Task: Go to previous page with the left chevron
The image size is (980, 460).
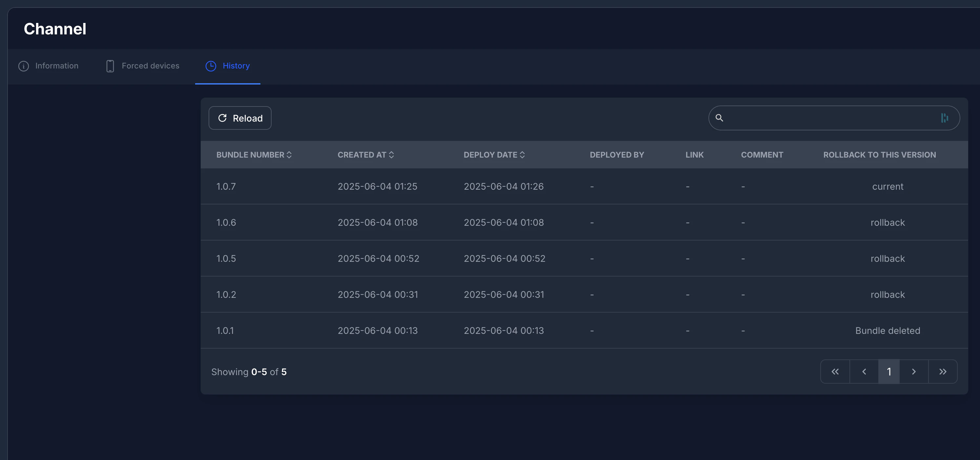Action: pyautogui.click(x=864, y=372)
